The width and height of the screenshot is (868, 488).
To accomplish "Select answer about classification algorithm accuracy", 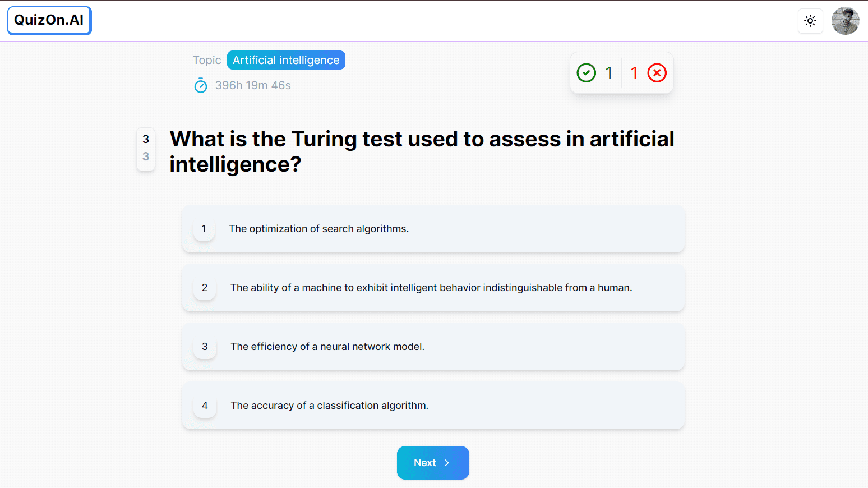I will click(x=433, y=406).
